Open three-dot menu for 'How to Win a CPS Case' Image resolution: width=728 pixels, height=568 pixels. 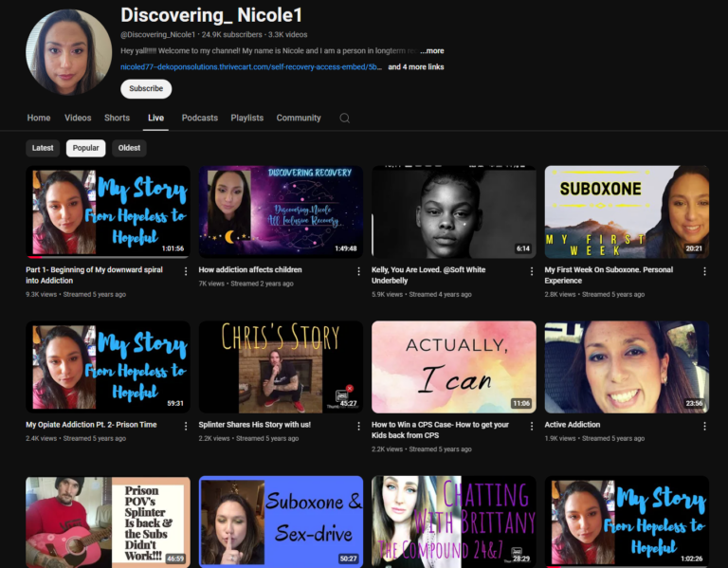531,426
